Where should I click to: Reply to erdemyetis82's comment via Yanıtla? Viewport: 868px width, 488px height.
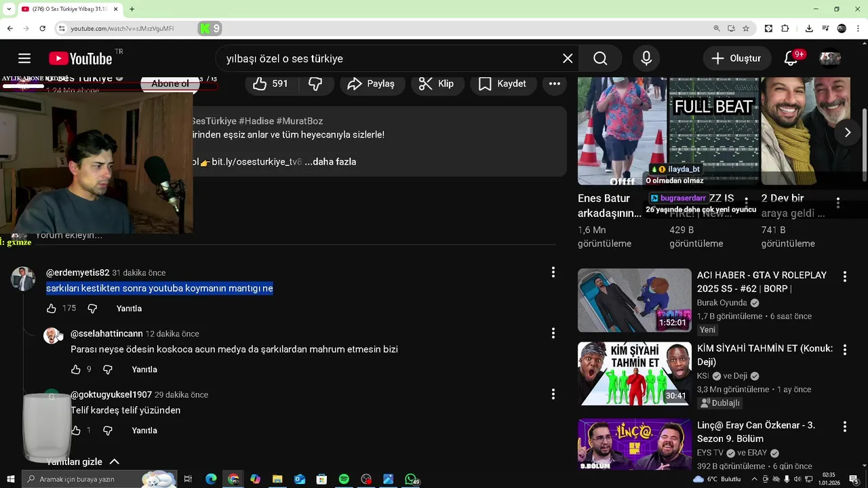(x=129, y=308)
